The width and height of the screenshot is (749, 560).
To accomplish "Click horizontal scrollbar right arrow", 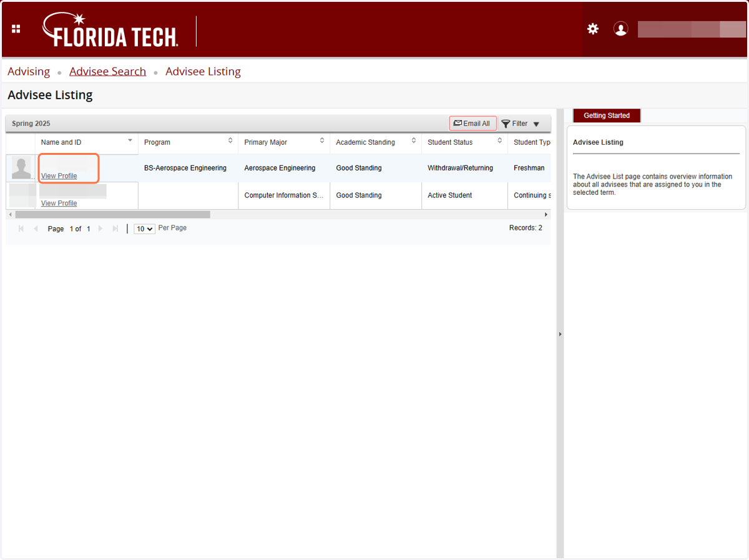I will [547, 215].
